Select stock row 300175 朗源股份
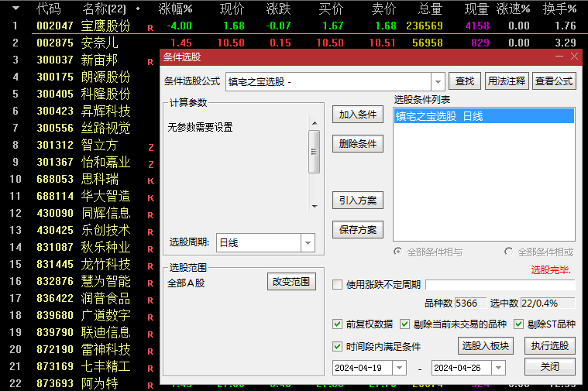This screenshot has height=391, width=588. pyautogui.click(x=80, y=77)
